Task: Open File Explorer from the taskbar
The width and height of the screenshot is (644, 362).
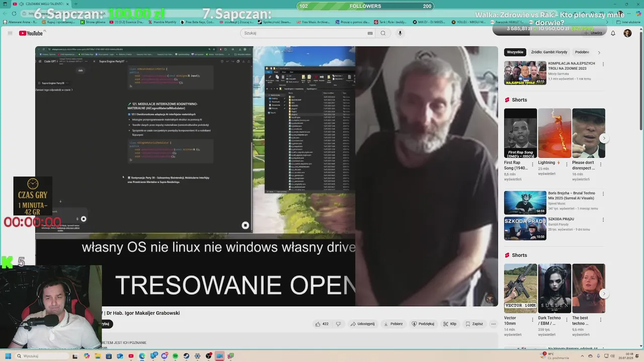Action: (98, 356)
